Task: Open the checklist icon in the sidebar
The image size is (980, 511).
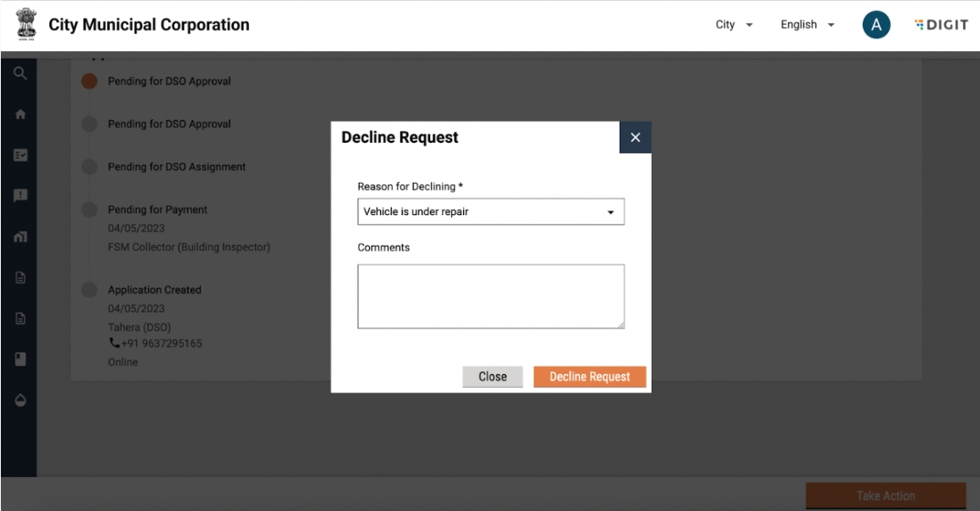Action: 20,156
